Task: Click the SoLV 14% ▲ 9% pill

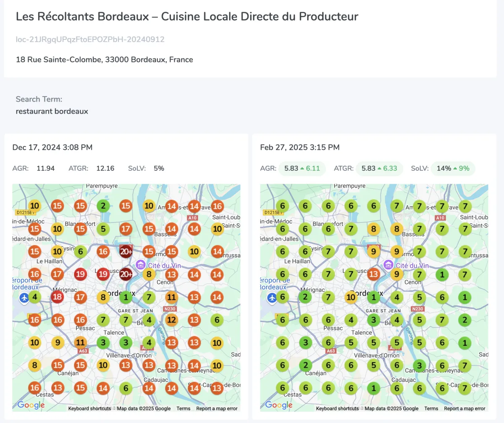Action: click(453, 169)
